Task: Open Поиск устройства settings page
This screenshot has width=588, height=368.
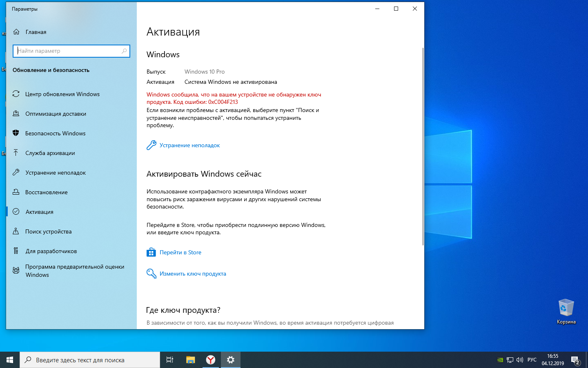Action: click(x=49, y=231)
